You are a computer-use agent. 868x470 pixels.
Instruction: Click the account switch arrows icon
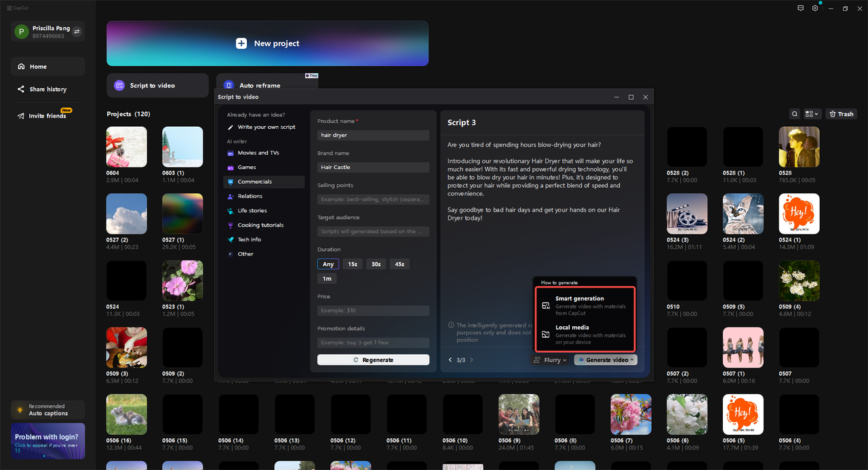point(77,31)
